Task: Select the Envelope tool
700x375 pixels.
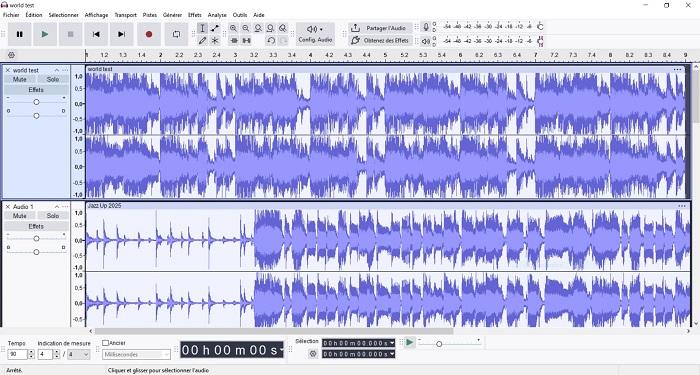Action: [215, 28]
